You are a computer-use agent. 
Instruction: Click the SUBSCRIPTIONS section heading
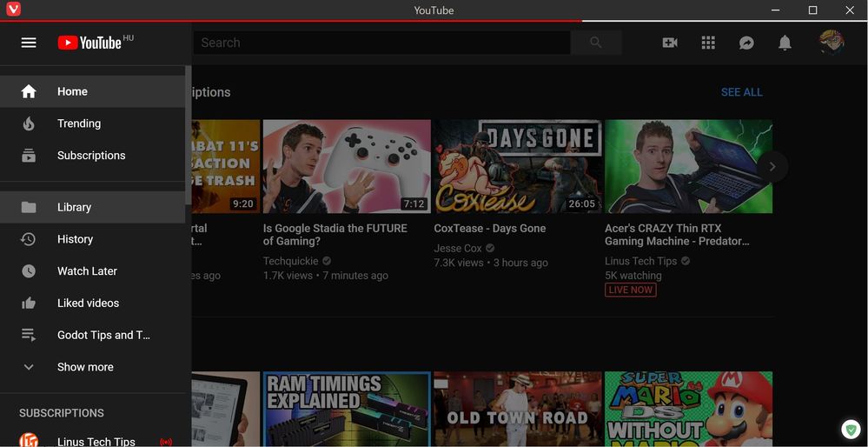tap(62, 413)
